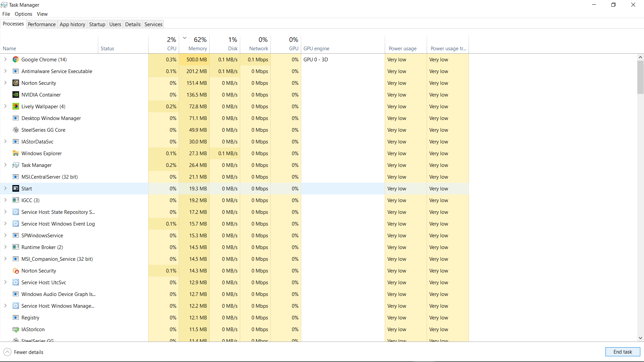Click the Fewer details arrow icon
Screen dimensions: 644x362
[7, 352]
